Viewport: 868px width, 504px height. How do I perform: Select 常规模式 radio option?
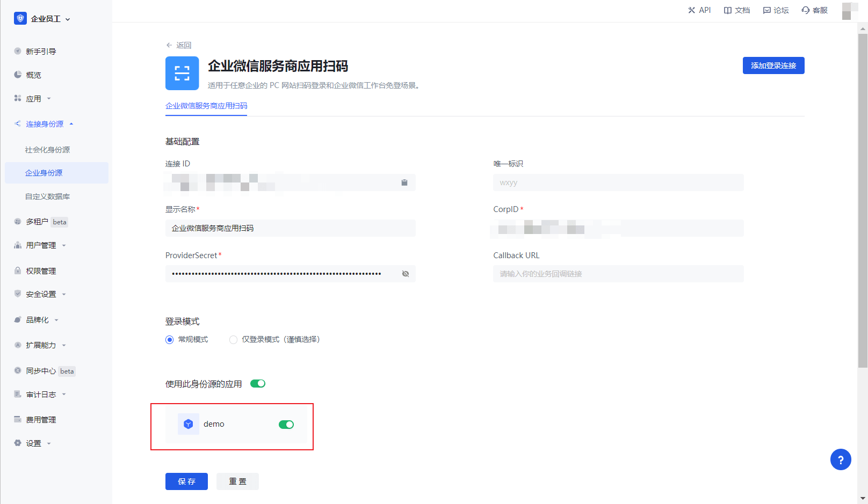tap(170, 340)
